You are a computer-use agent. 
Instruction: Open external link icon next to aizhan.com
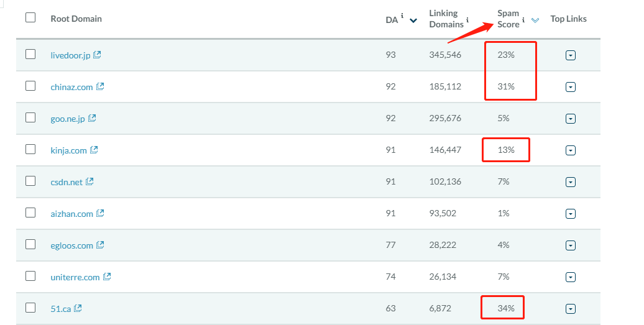click(100, 213)
